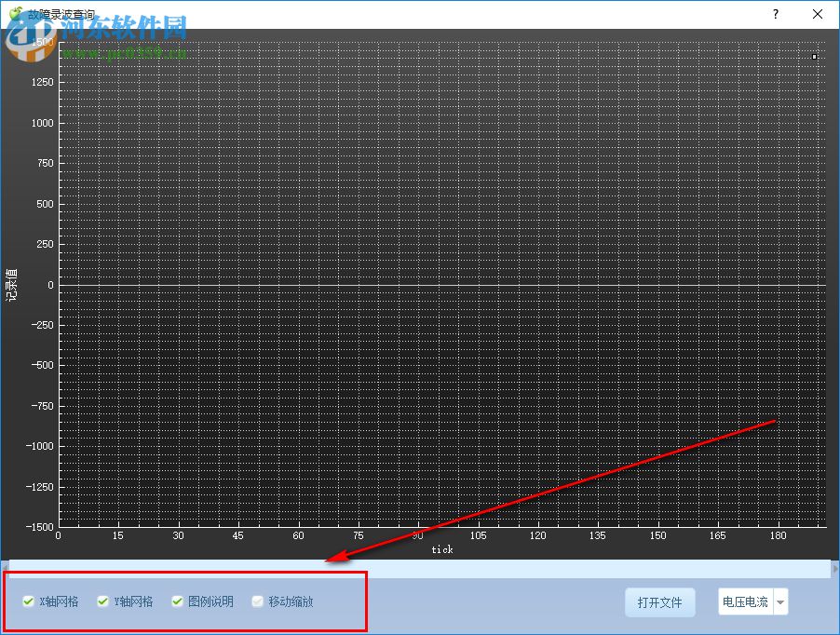Image resolution: width=840 pixels, height=635 pixels.
Task: Enable the 移动缩放 checkbox
Action: pos(258,601)
